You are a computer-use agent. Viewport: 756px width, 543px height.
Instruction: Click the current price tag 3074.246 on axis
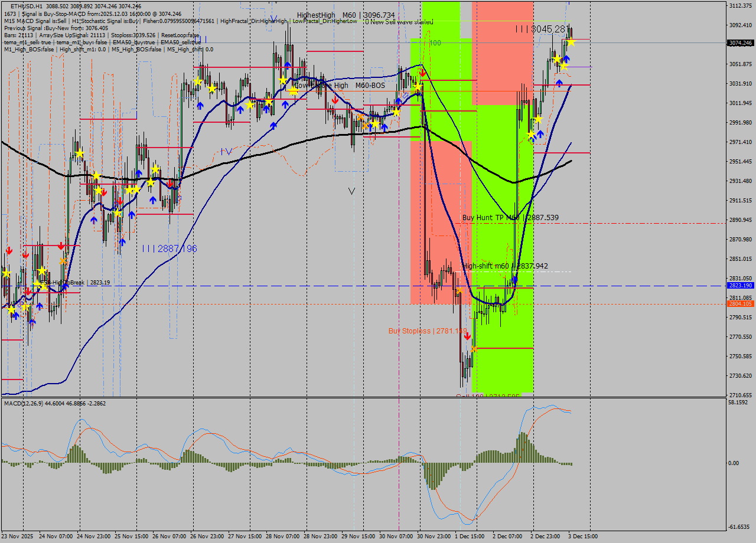point(740,43)
